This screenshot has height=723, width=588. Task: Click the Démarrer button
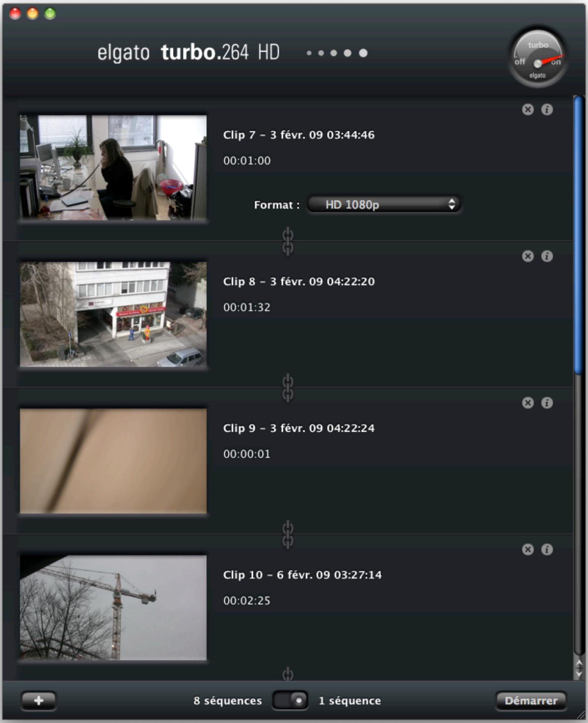pyautogui.click(x=531, y=700)
